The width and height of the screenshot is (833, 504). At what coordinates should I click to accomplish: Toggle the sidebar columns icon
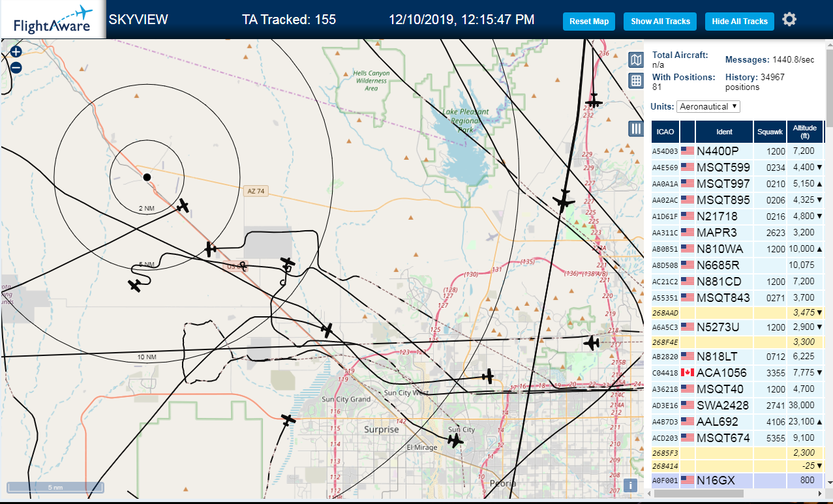click(x=636, y=128)
